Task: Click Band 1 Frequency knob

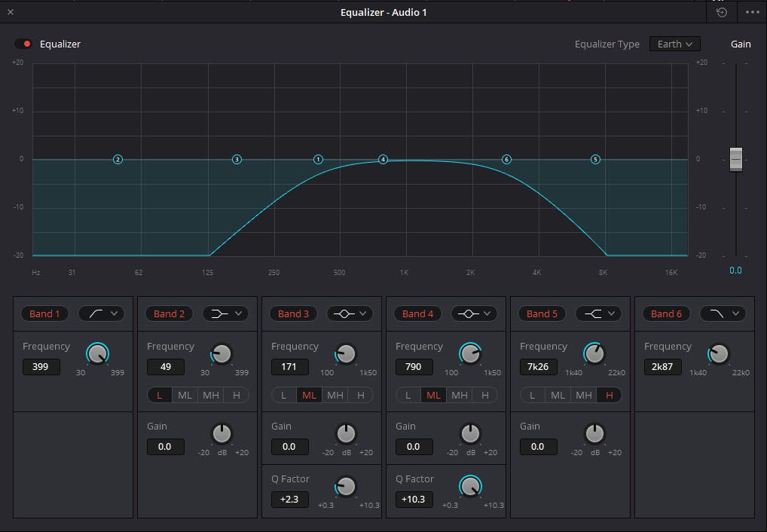Action: coord(98,354)
